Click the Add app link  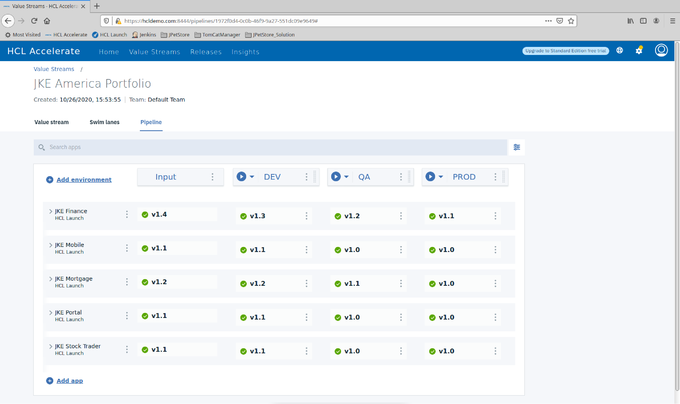69,381
